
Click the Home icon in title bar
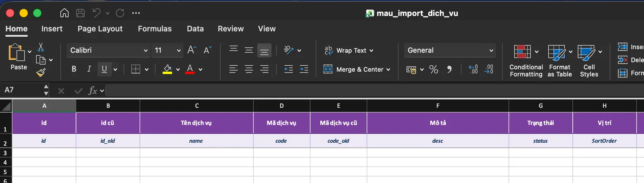click(x=64, y=13)
